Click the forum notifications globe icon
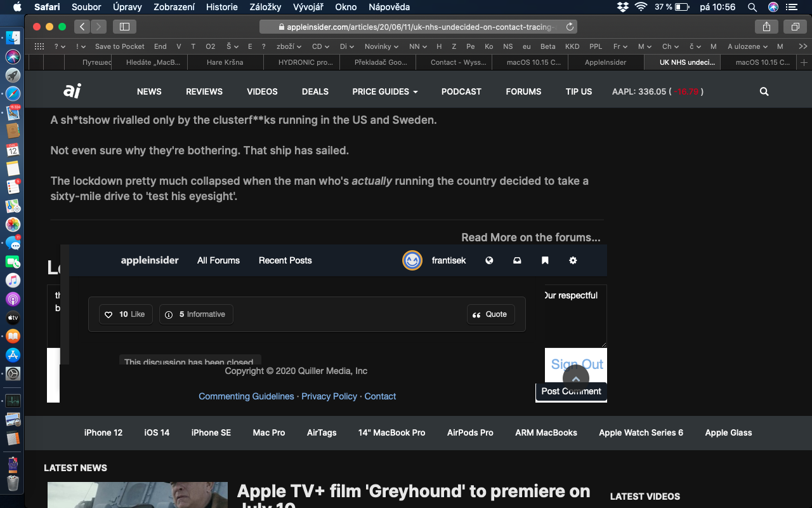Viewport: 812px width, 508px height. tap(489, 260)
